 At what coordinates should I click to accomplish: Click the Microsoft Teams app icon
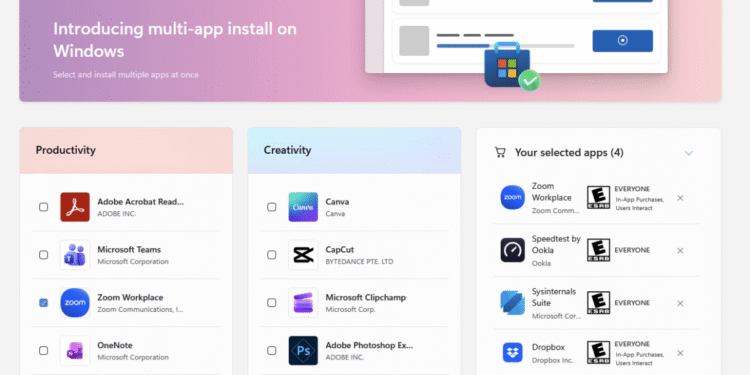pyautogui.click(x=75, y=254)
